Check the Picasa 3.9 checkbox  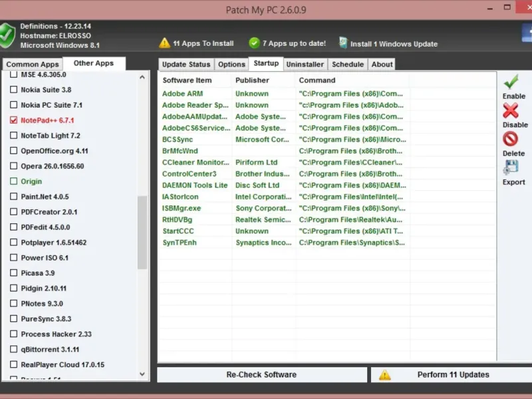tap(13, 273)
